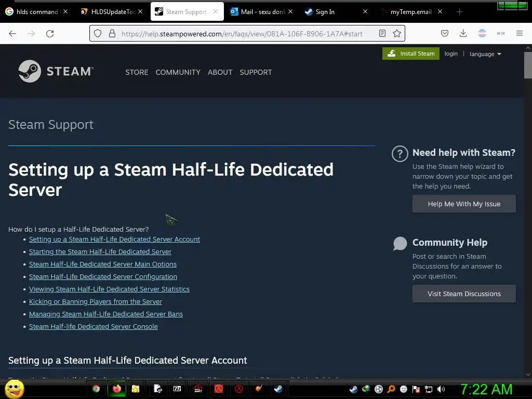Click the Steam tray icon
532x399 pixels.
tap(353, 389)
